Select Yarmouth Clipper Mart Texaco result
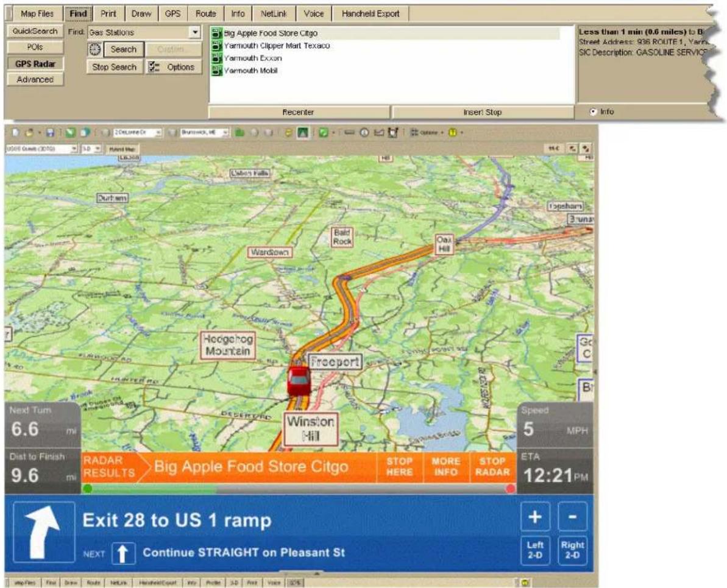 277,46
